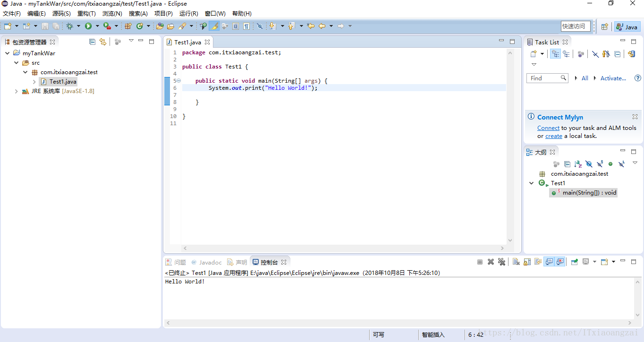This screenshot has height=342, width=644.
Task: Click the Open Task folder toolbar icon
Action: (170, 26)
